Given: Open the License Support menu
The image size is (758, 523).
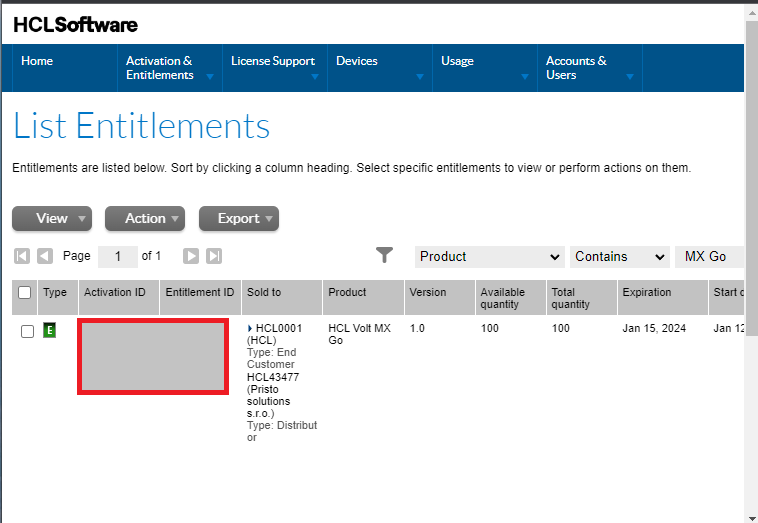Looking at the screenshot, I should (x=273, y=62).
